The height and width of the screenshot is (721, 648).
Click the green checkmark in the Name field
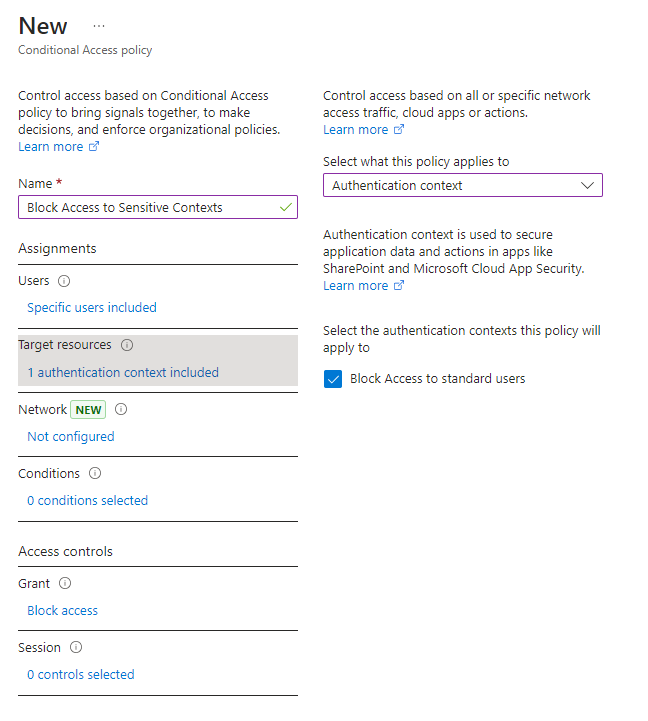pos(287,207)
